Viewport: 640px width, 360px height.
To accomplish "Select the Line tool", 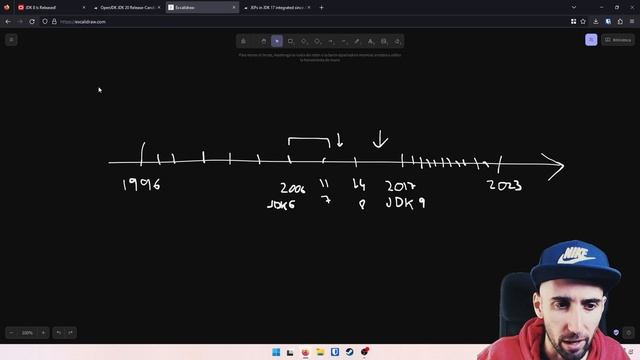I will tap(344, 41).
